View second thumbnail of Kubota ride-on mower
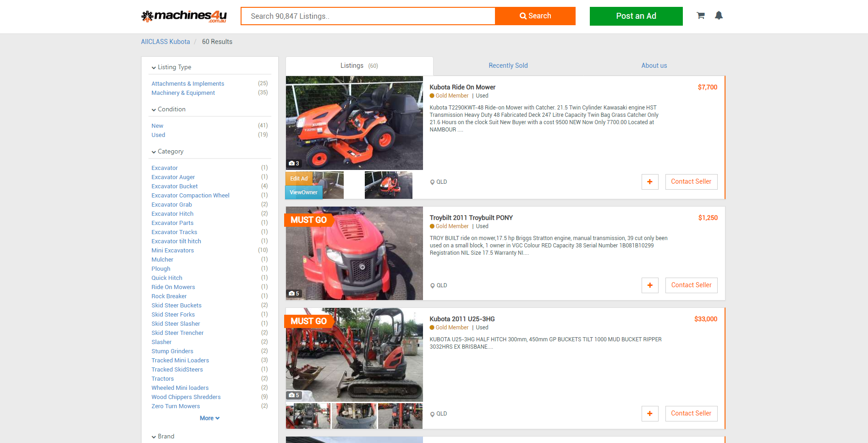This screenshot has width=868, height=443. [x=389, y=185]
